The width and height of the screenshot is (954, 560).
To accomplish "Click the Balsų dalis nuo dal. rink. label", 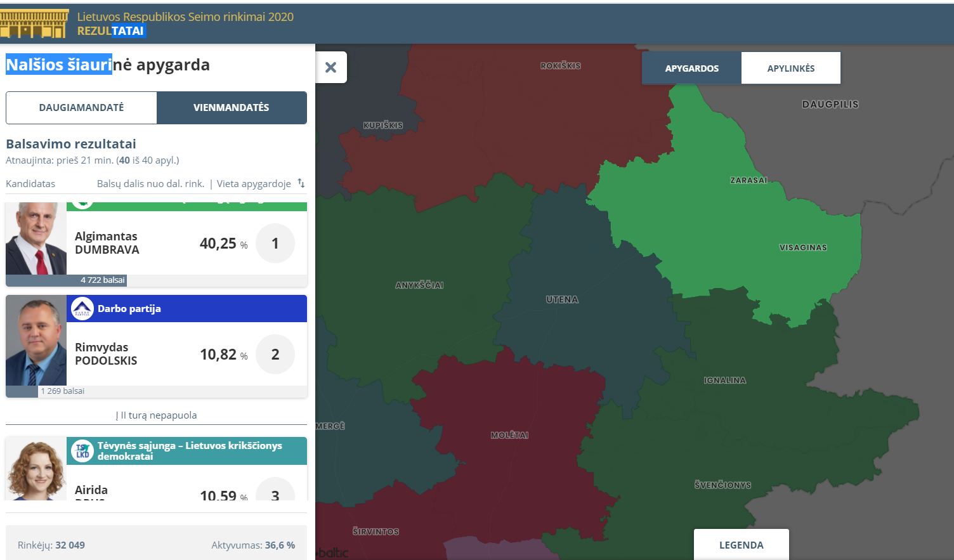I will point(150,183).
